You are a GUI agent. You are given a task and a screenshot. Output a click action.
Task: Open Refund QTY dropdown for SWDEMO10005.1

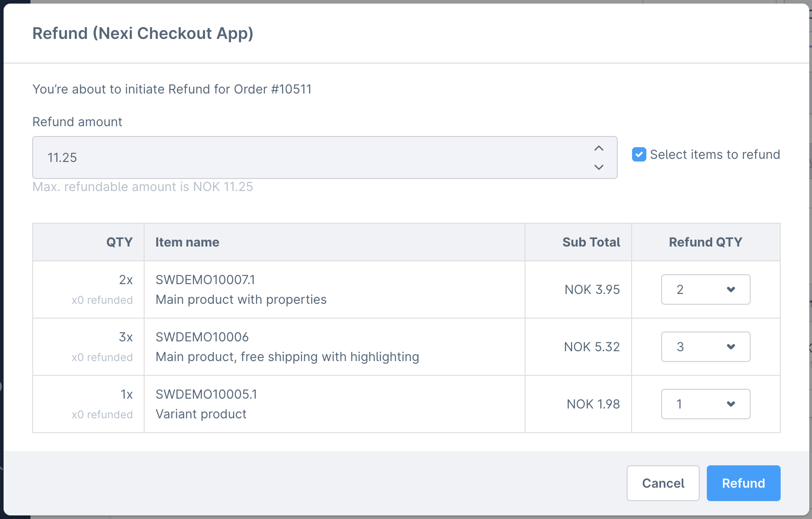pyautogui.click(x=705, y=404)
